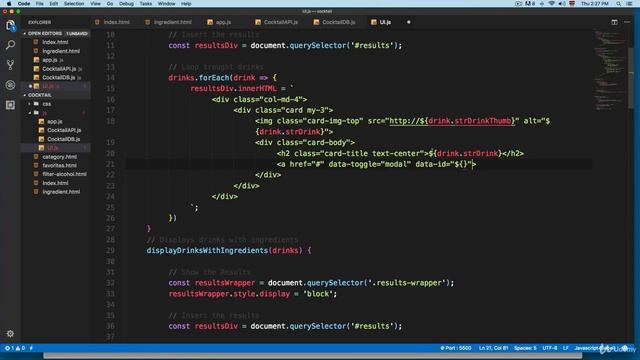The width and height of the screenshot is (640, 360).
Task: Click Port : 5500 Live Server status
Action: tap(456, 348)
